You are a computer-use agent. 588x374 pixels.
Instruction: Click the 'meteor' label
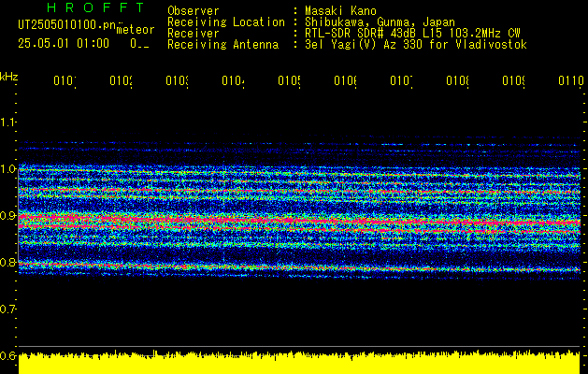[x=136, y=30]
